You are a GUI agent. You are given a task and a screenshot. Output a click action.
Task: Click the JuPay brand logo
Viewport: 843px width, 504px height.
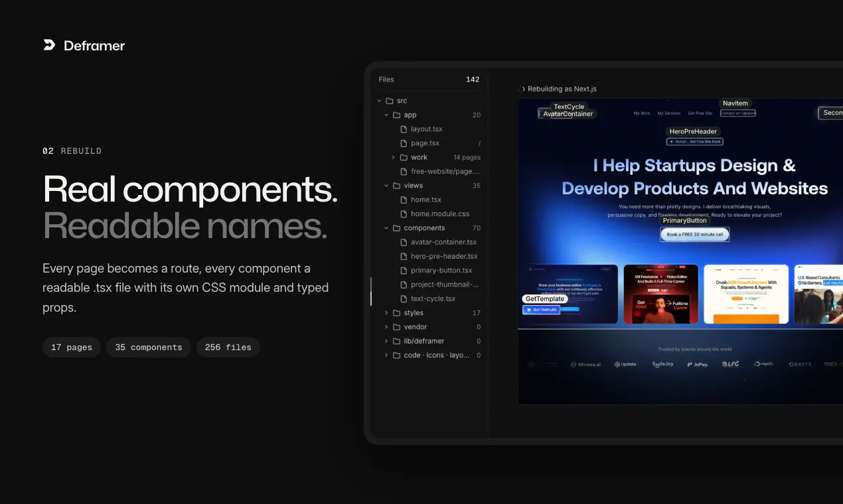click(697, 364)
